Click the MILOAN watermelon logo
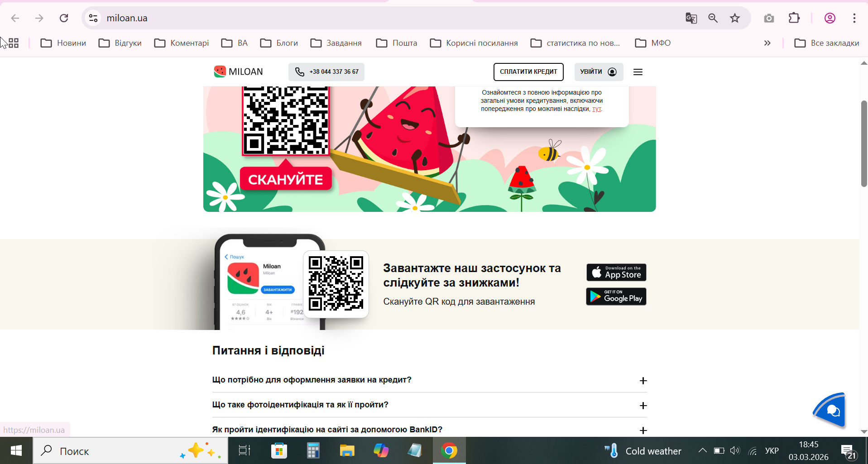 239,72
